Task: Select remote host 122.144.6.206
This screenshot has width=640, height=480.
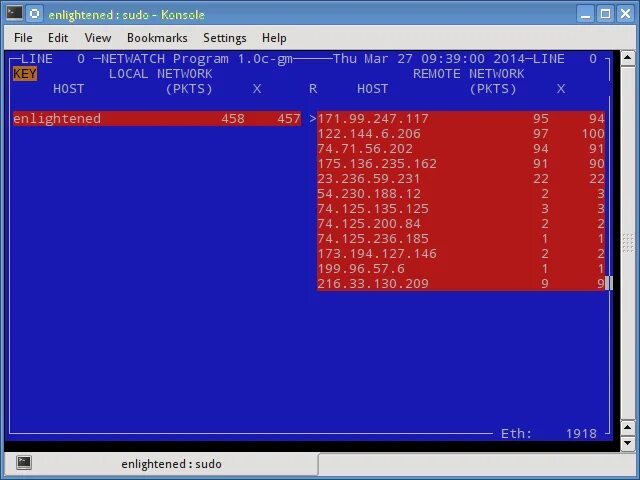Action: [461, 134]
